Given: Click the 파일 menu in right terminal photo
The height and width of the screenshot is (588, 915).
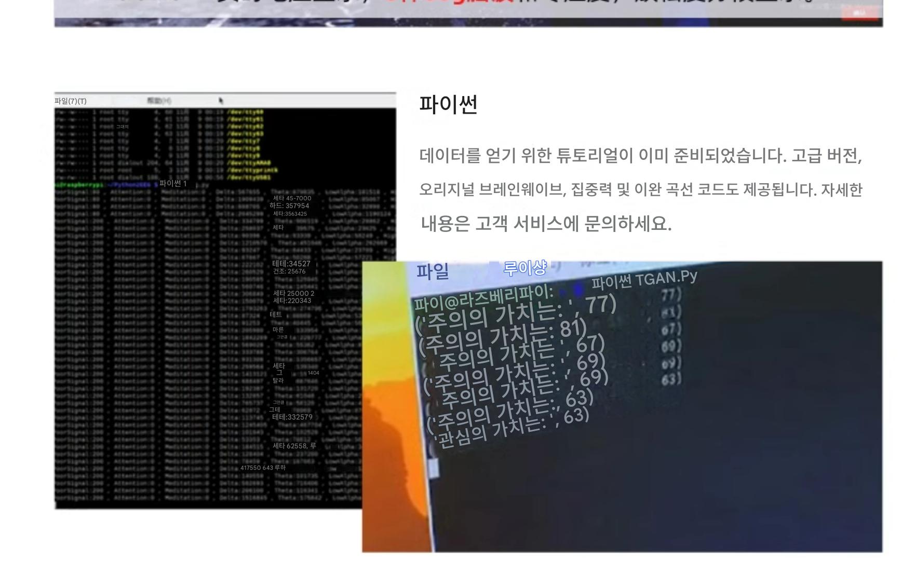Looking at the screenshot, I should (x=432, y=271).
